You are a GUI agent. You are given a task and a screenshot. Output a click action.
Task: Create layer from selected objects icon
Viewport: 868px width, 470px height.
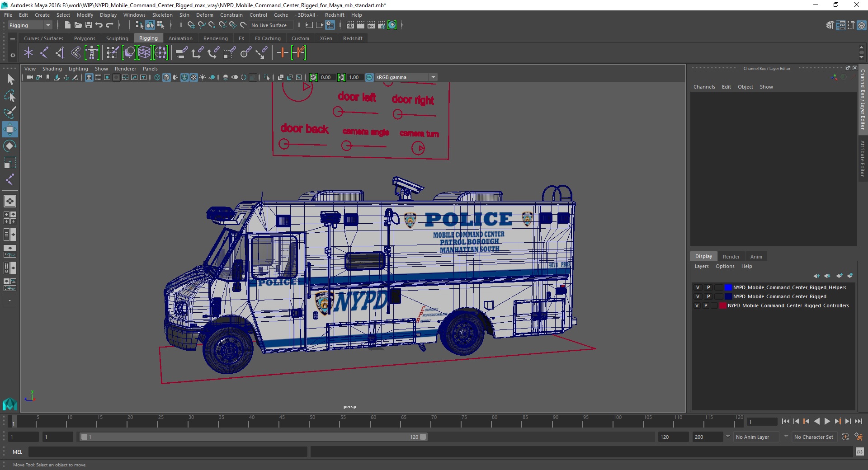(x=850, y=276)
